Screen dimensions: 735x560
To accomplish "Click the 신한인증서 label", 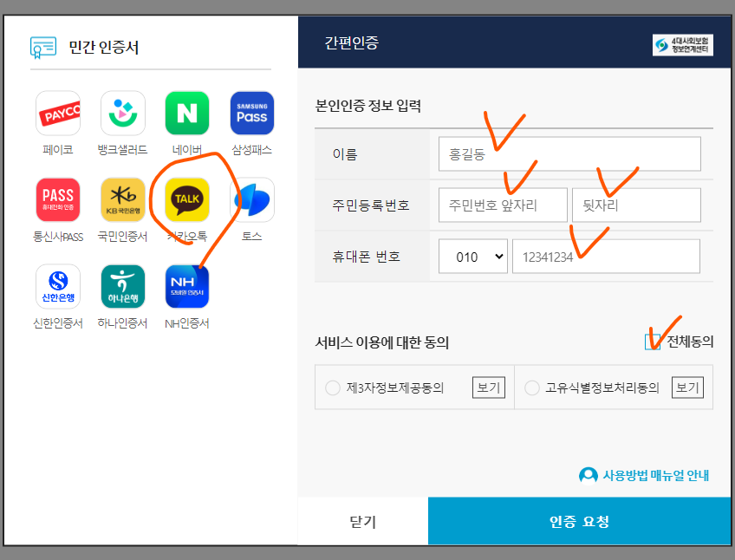I will point(58,323).
